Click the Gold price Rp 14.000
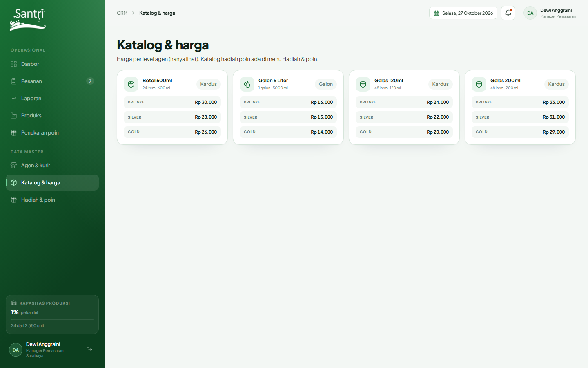 322,132
